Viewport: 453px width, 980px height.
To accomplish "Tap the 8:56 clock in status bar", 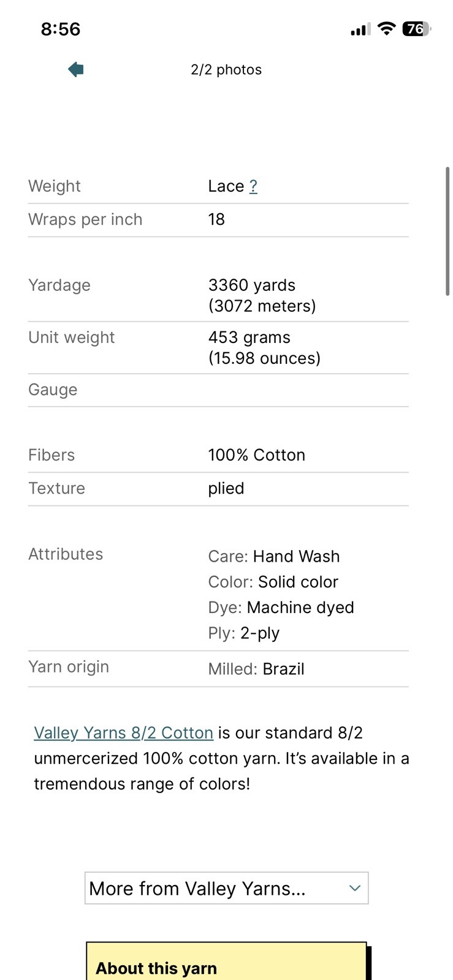I will coord(61,29).
